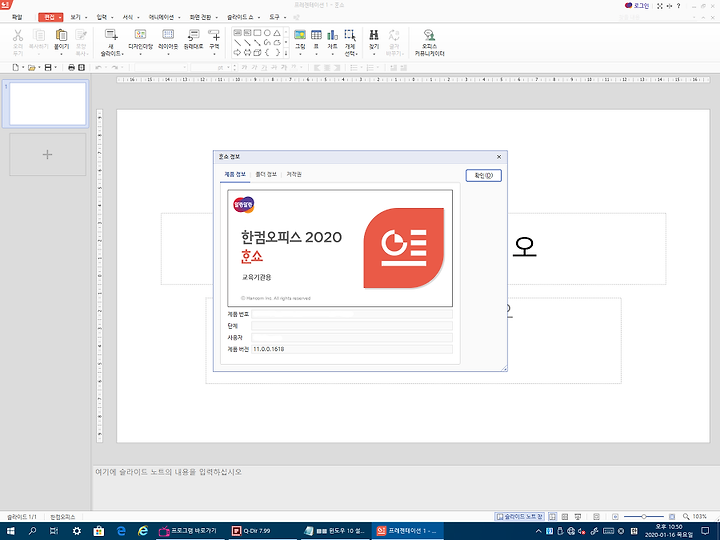The height and width of the screenshot is (540, 720).
Task: Open Office Communicator (오피스 커뮤니케이터) icon
Action: coord(429,35)
